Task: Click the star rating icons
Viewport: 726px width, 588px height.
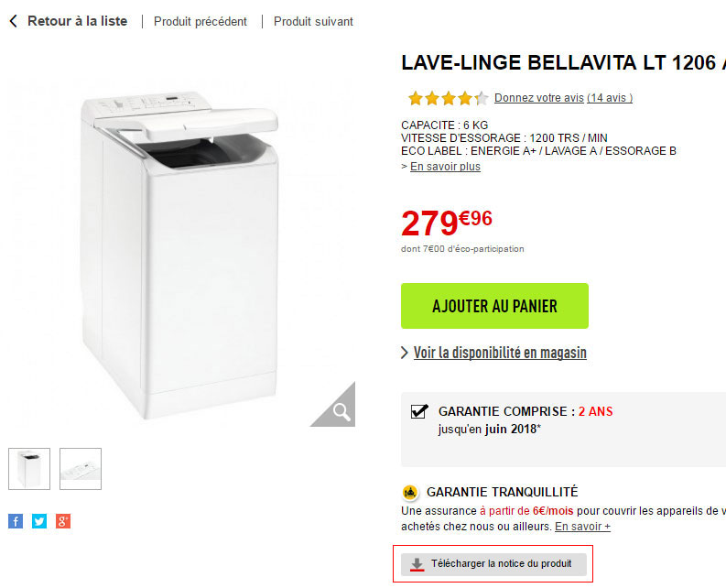Action: [x=448, y=98]
